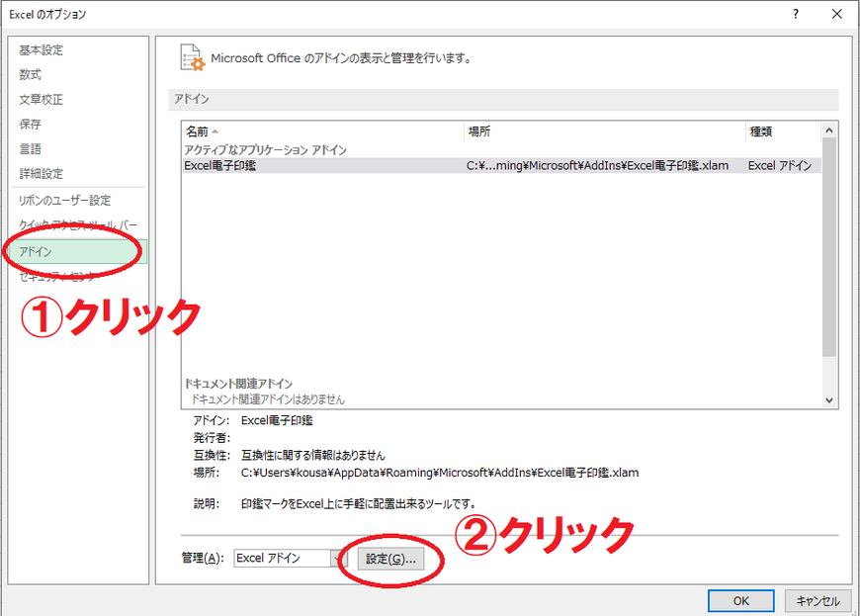Open the 管理 Excel アドイン dropdown
Screen dimensions: 860x616
point(291,559)
